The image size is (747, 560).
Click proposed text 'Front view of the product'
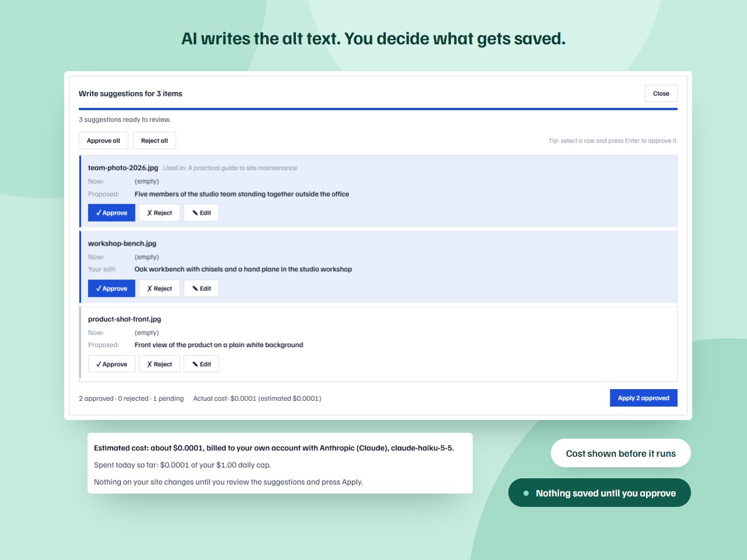point(219,345)
